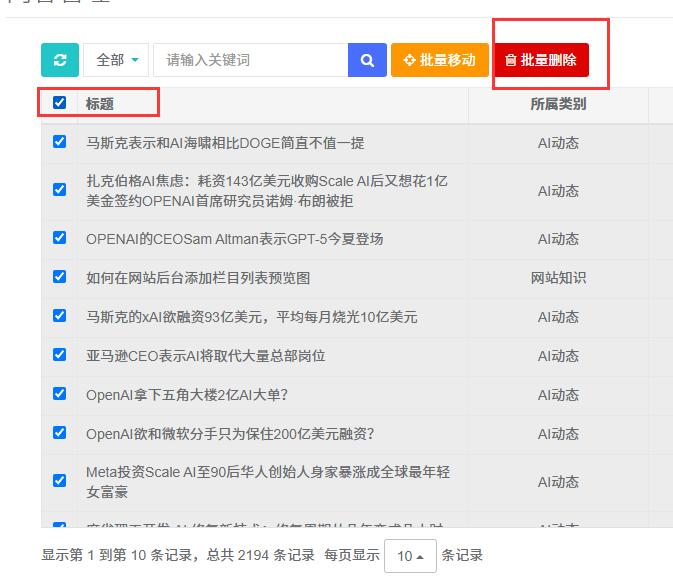Sort by the 所属类别 column header
The height and width of the screenshot is (588, 673).
coord(557,104)
